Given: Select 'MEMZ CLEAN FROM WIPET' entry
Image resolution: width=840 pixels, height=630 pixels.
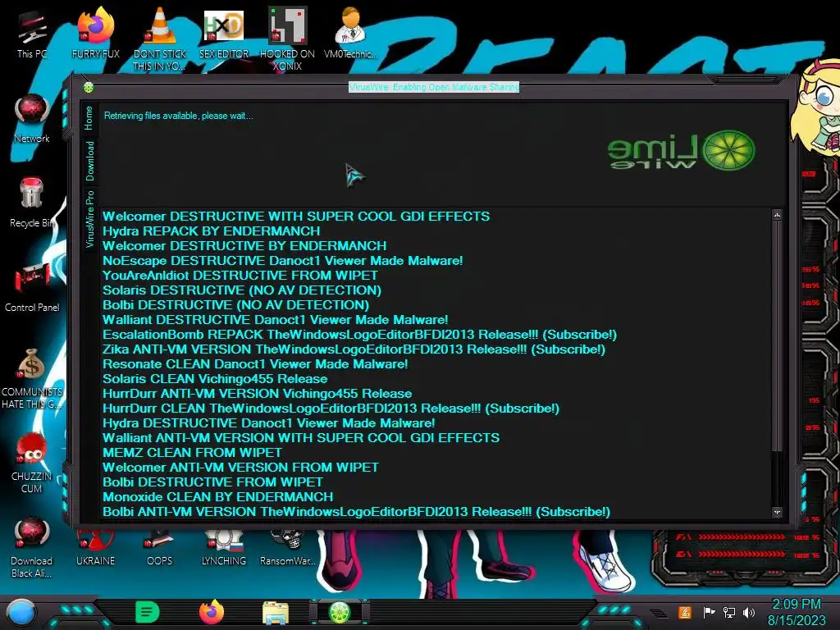Looking at the screenshot, I should pos(192,453).
